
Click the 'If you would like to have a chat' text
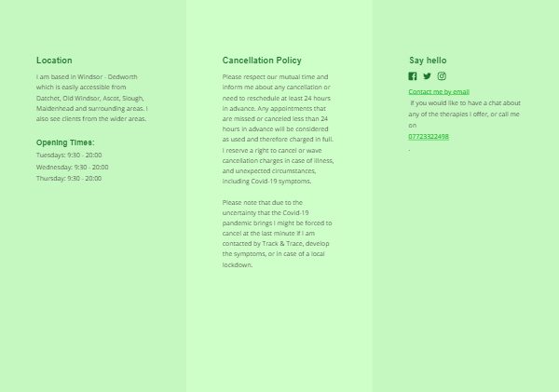pos(465,114)
